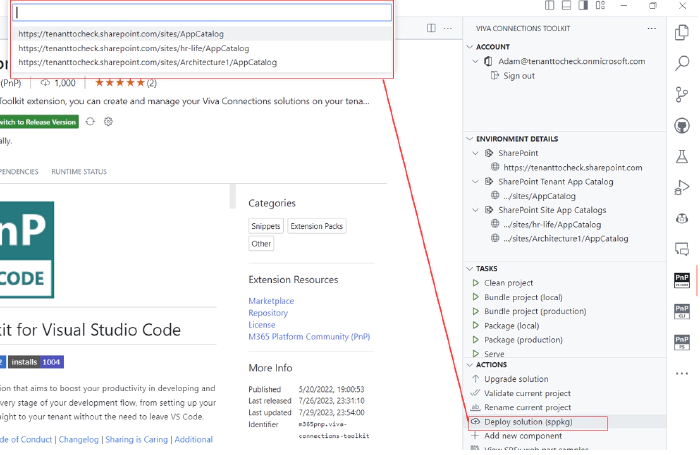Toggle panel layout icon in title bar
Image resolution: width=700 pixels, height=455 pixels.
566,5
